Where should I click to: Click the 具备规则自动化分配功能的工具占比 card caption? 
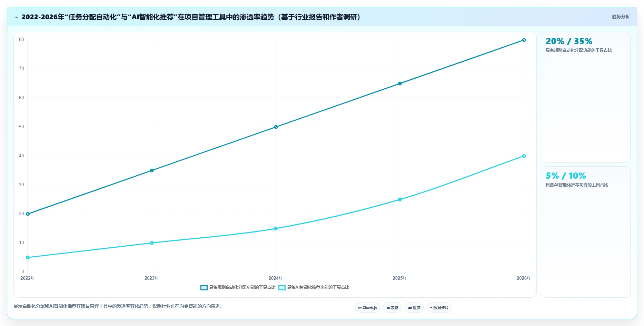[x=579, y=50]
